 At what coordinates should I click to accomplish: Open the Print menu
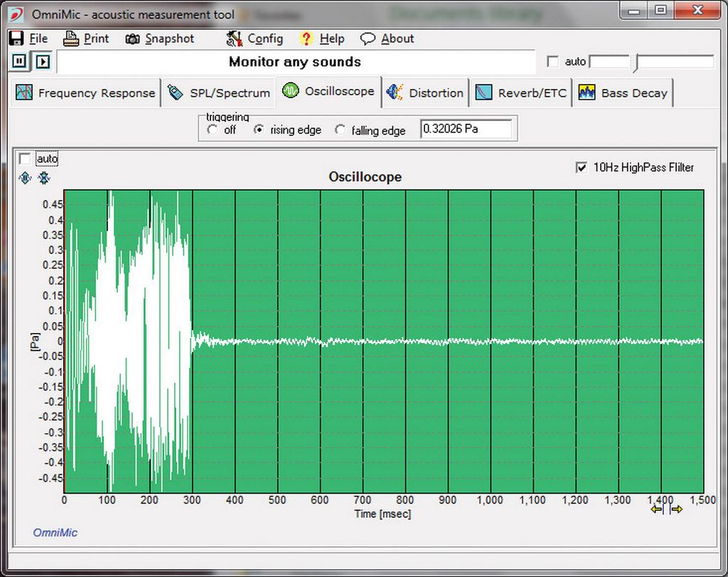click(x=96, y=38)
